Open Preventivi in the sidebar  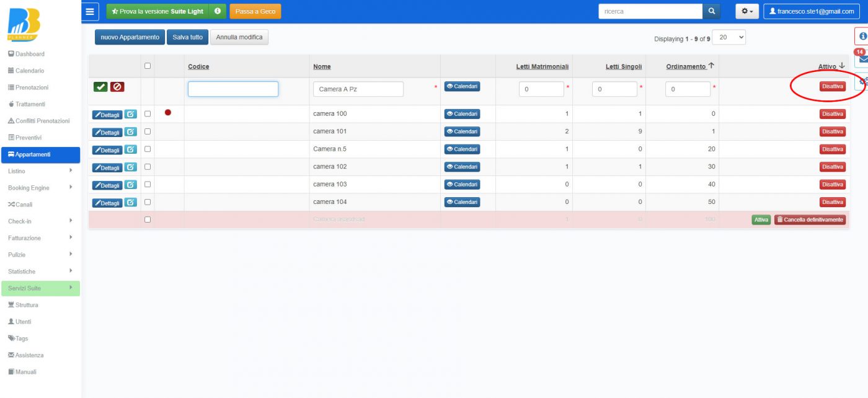tap(25, 138)
